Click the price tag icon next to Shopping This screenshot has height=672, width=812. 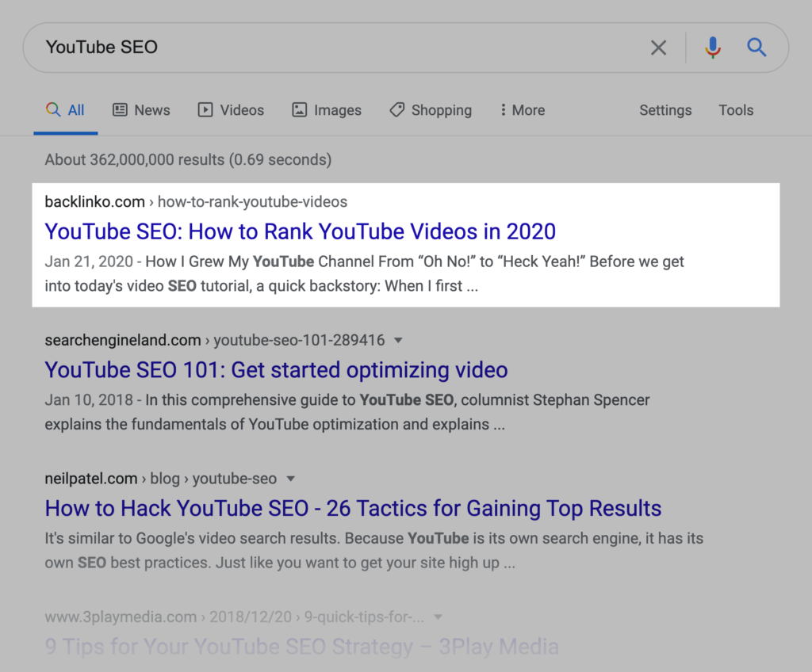click(x=396, y=109)
